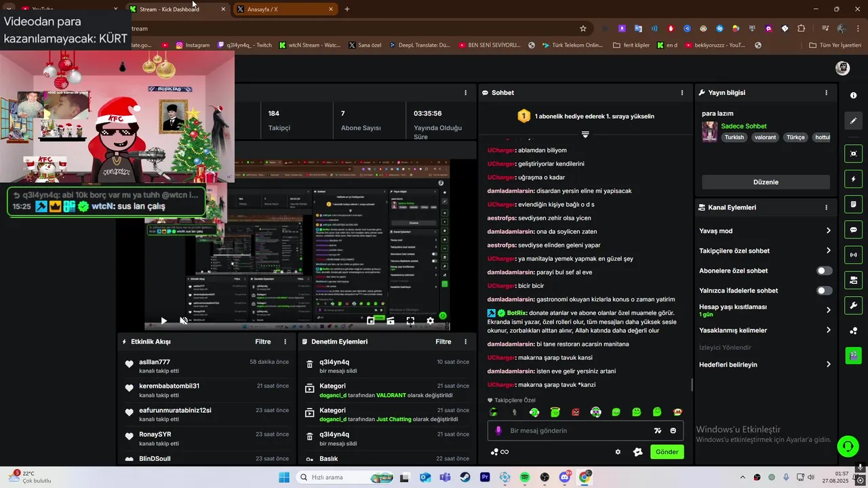Click translate icon in chat input
The image size is (868, 488).
tap(657, 430)
